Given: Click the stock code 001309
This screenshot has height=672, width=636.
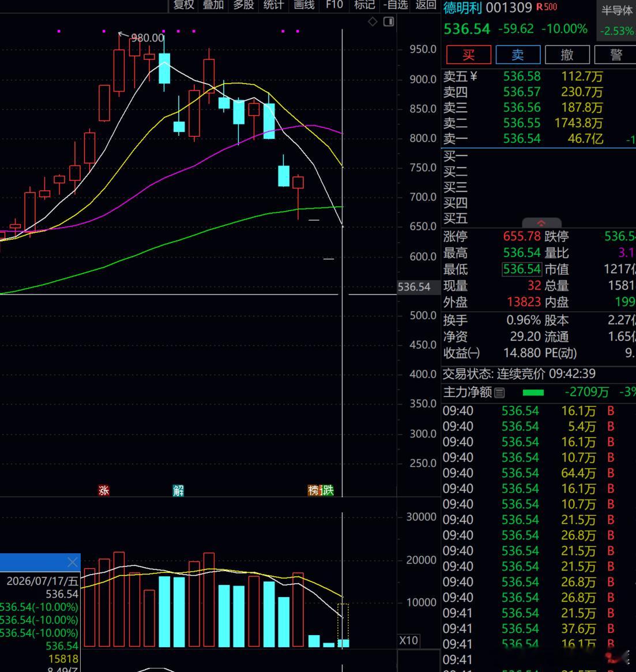Looking at the screenshot, I should point(509,7).
